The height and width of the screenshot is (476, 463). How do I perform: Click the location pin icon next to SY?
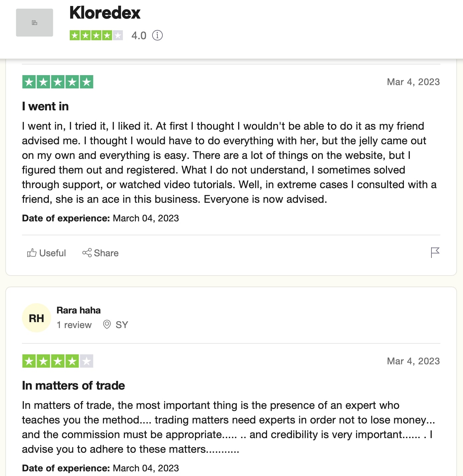[x=107, y=324]
